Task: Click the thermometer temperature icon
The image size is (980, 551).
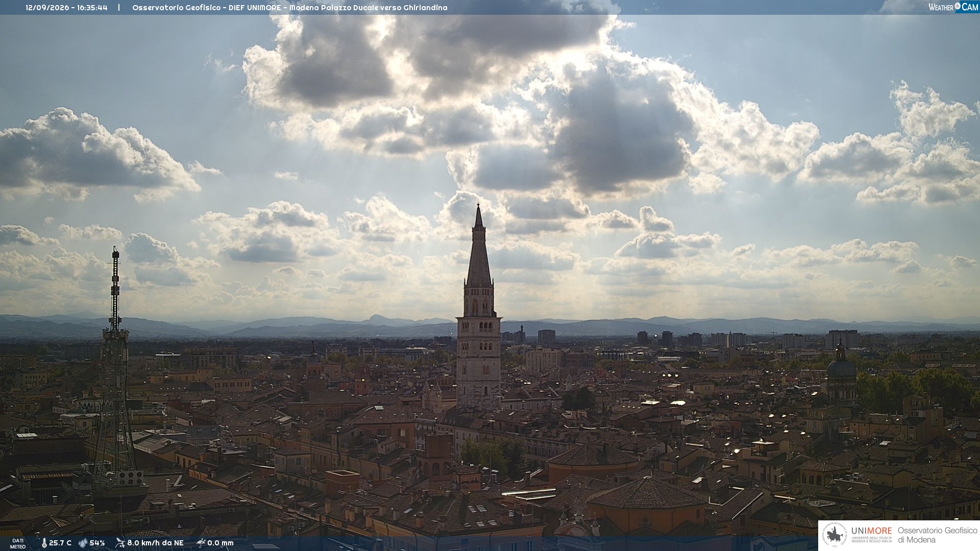Action: click(x=44, y=543)
